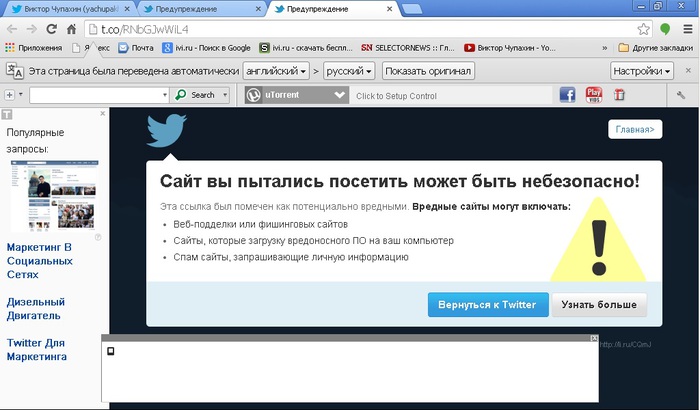Close the translation bar

[x=688, y=71]
